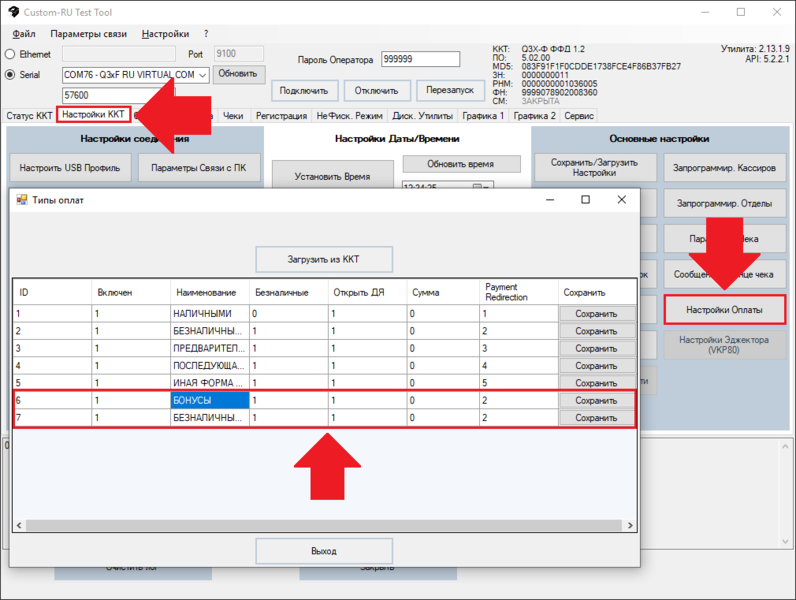Image resolution: width=796 pixels, height=600 pixels.
Task: Click the Типы оплат window icon
Action: [x=22, y=200]
